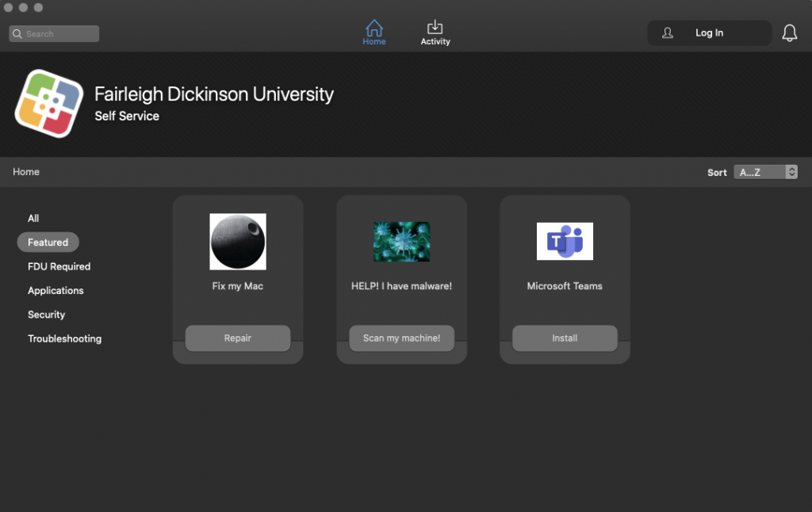Click the malware virus thumbnail image

(401, 242)
